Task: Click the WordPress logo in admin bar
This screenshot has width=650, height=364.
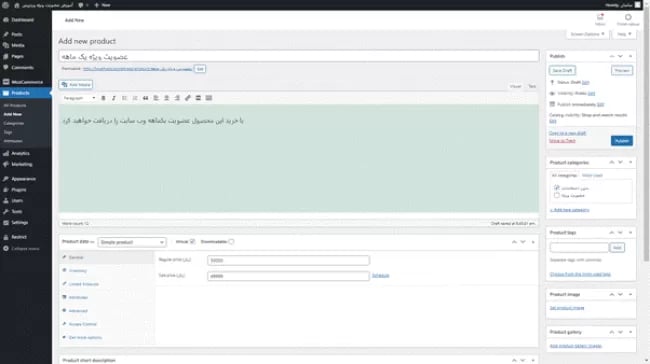Action: (x=5, y=5)
